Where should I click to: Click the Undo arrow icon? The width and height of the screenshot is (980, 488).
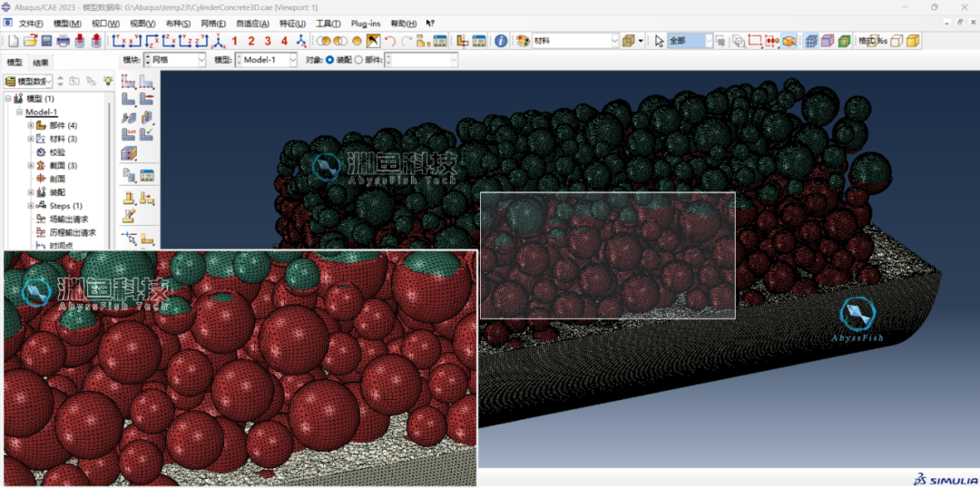click(x=389, y=41)
